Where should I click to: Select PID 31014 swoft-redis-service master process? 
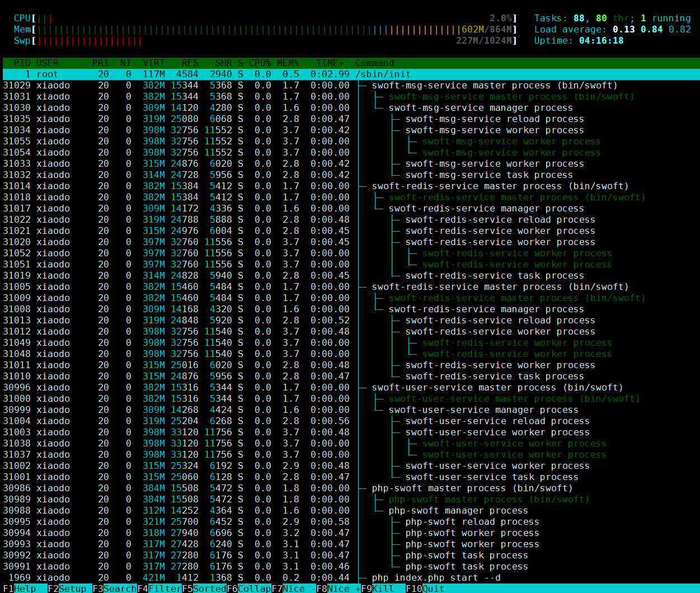351,186
